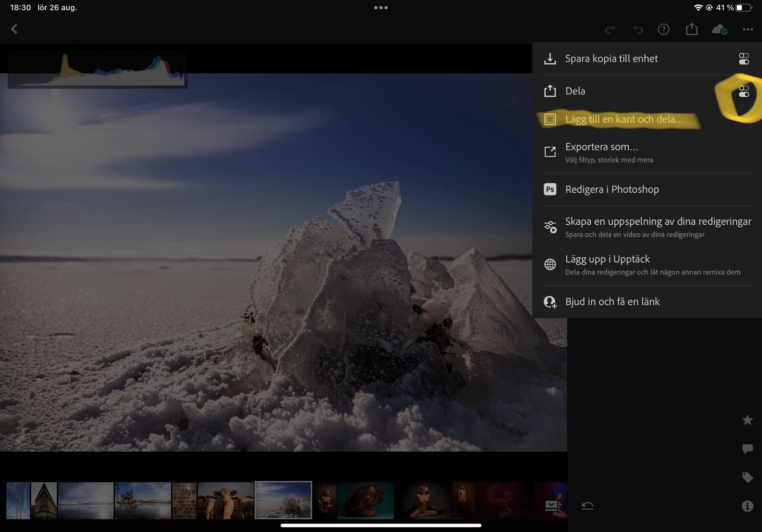Click the undo arrow icon
This screenshot has height=532, width=762.
pyautogui.click(x=638, y=30)
